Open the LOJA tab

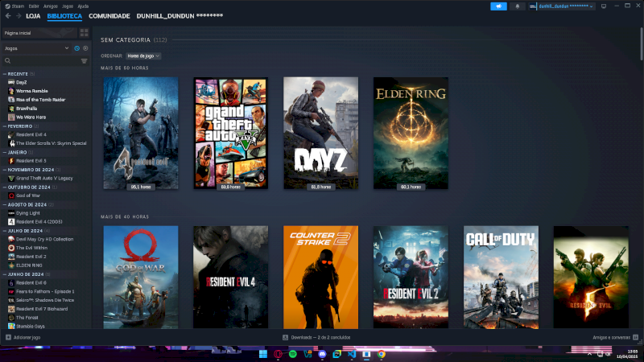[33, 16]
